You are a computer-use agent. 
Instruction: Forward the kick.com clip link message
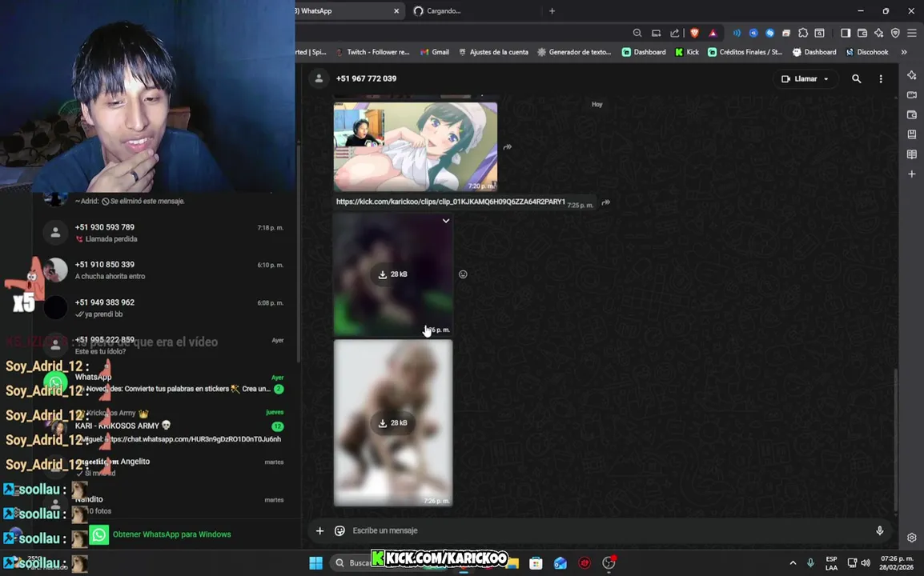click(606, 202)
